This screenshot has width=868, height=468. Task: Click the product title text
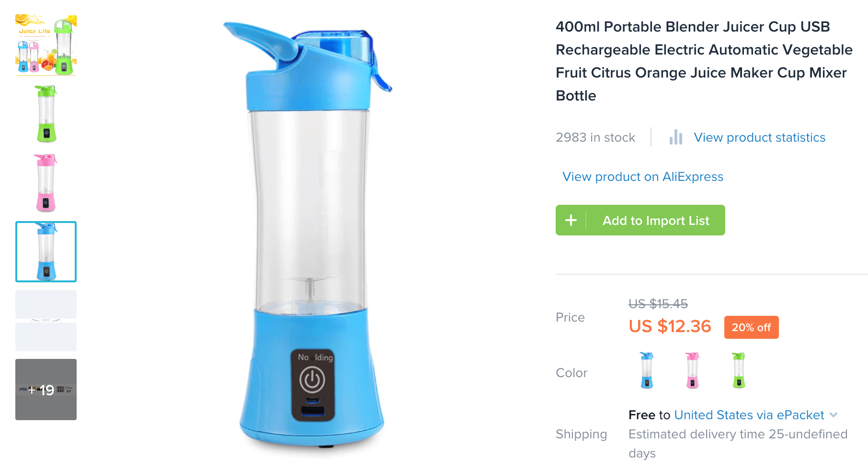(704, 61)
